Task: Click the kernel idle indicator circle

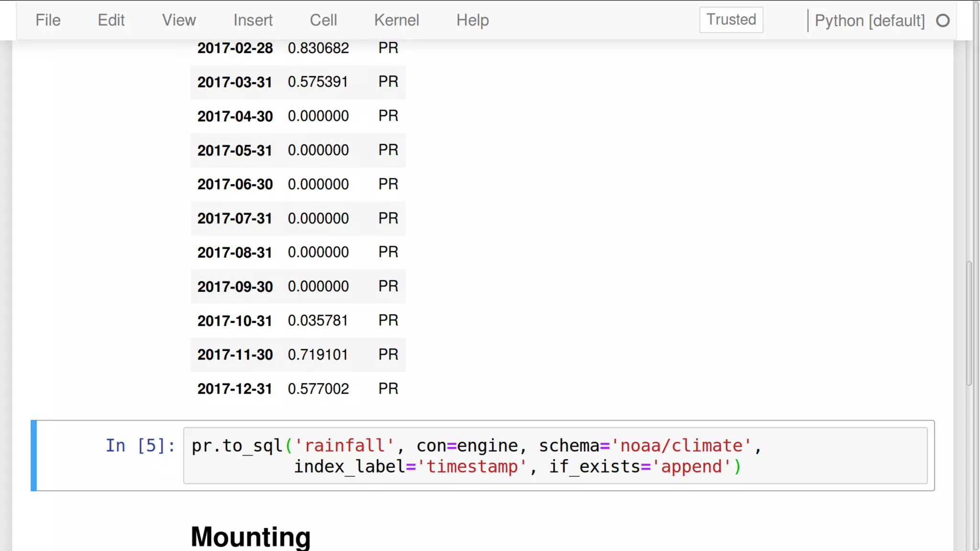Action: (x=942, y=21)
